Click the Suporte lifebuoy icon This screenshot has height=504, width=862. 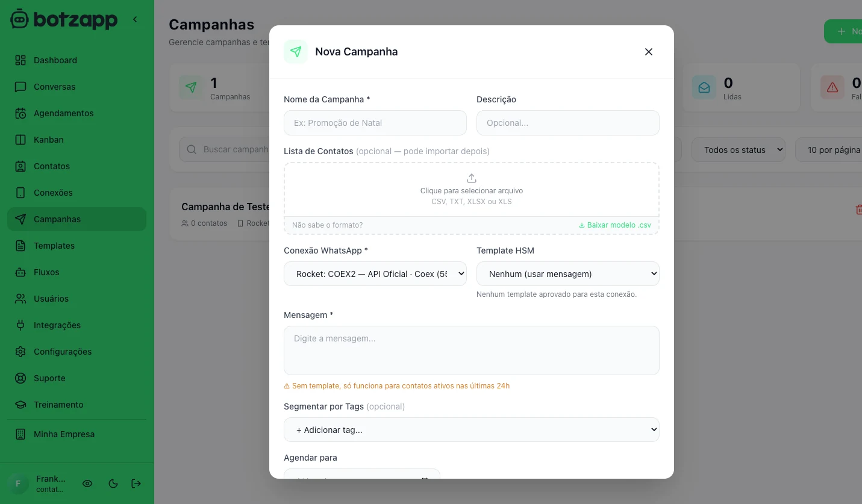(20, 378)
